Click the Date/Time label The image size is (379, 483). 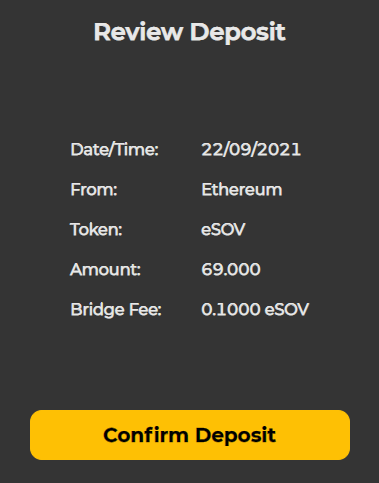[114, 149]
